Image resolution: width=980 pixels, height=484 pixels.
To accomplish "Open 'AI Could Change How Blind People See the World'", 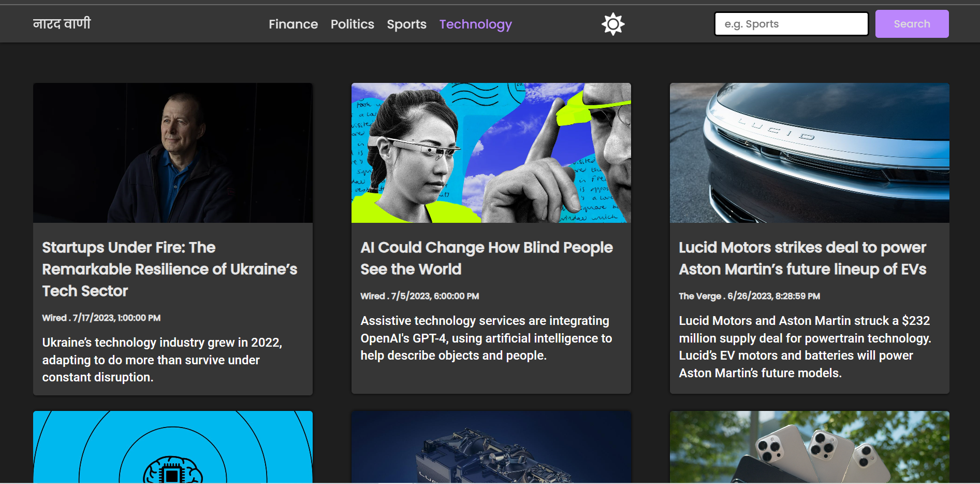I will coord(486,258).
